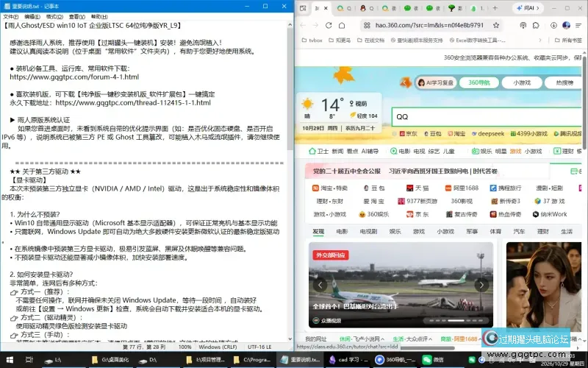Bookmark this page with the star icon
The width and height of the screenshot is (588, 368).
(495, 25)
